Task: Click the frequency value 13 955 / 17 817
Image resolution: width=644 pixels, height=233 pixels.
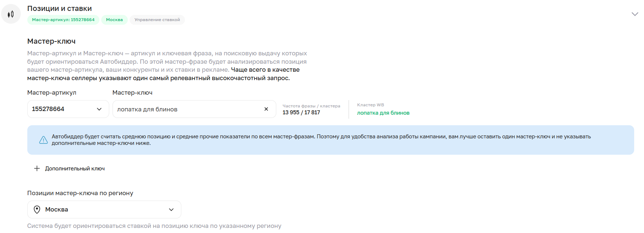Action: coord(301,112)
